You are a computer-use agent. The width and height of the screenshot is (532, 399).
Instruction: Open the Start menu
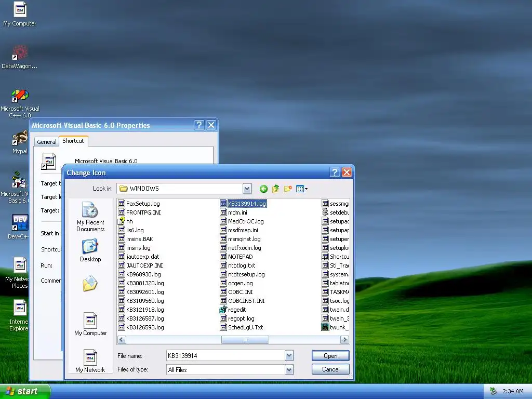[24, 391]
